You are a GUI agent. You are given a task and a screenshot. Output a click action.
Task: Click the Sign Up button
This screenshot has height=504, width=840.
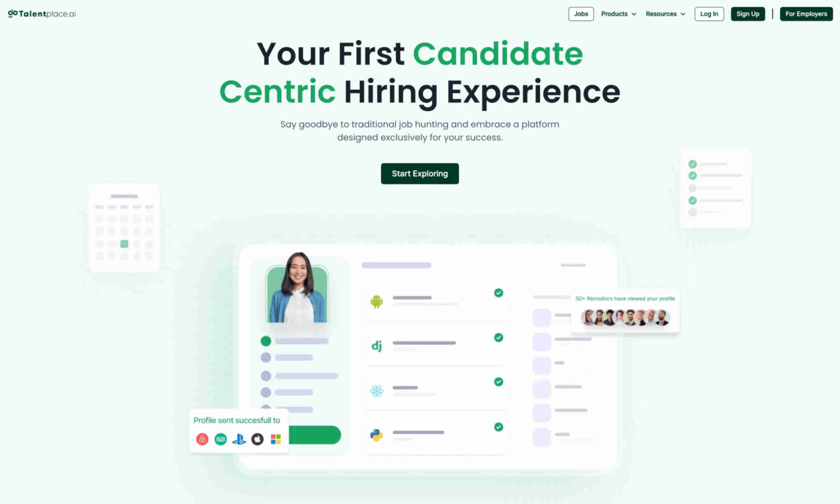click(x=748, y=13)
